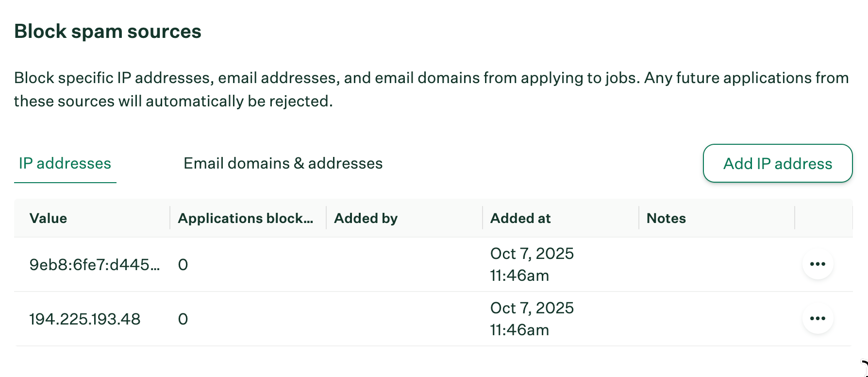
Task: Click the Oct 7, 2025 timestamp on first row
Action: pos(532,253)
